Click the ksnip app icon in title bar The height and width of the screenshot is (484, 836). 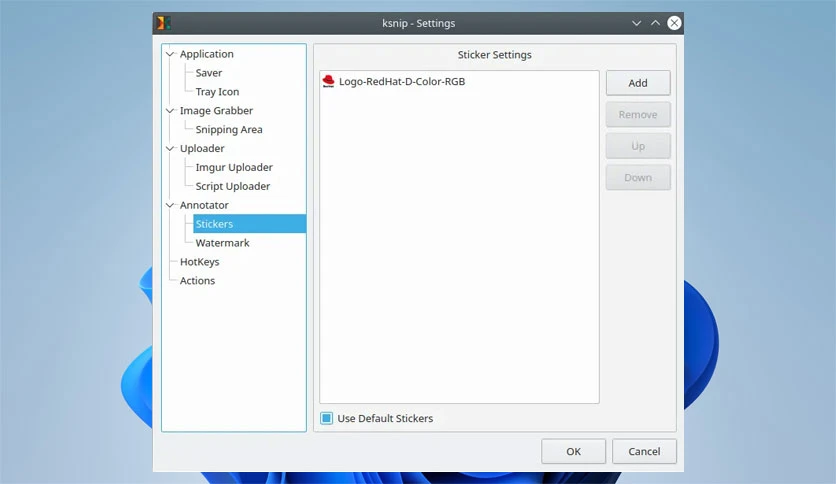pyautogui.click(x=164, y=23)
